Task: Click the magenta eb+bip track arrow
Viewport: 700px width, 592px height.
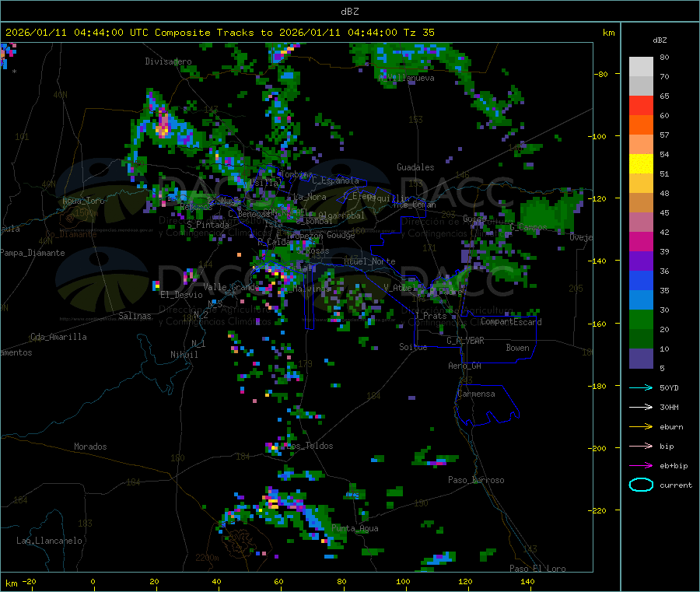Action: tap(641, 465)
